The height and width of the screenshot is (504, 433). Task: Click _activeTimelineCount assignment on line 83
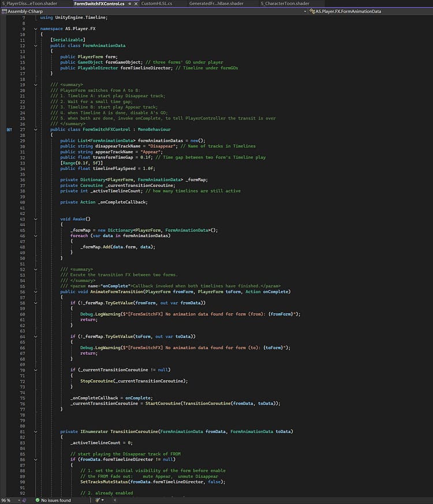102,443
